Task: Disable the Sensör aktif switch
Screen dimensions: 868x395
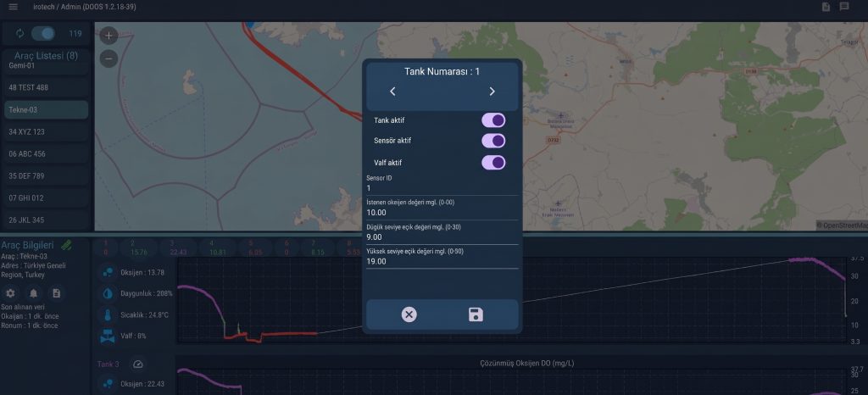Action: click(x=493, y=141)
